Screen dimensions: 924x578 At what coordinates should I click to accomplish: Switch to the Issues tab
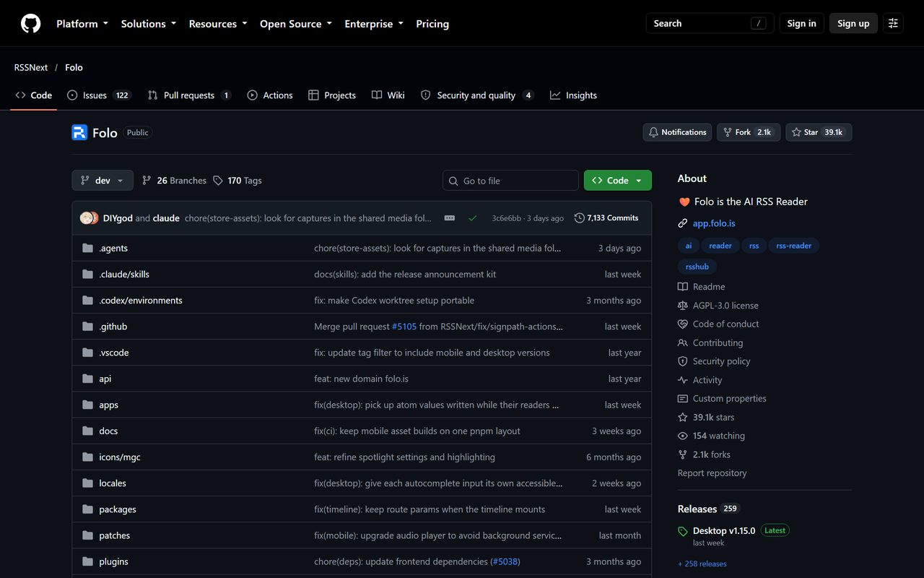pos(99,95)
